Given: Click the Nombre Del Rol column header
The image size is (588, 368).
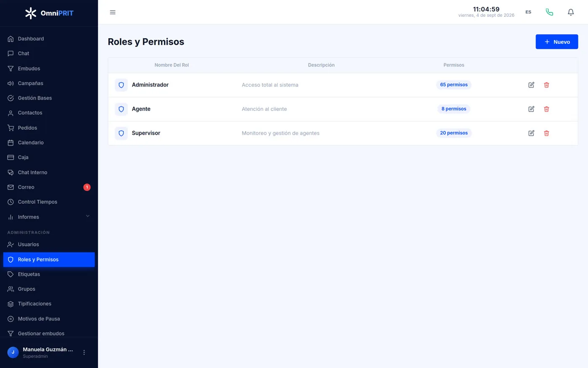Looking at the screenshot, I should (172, 65).
